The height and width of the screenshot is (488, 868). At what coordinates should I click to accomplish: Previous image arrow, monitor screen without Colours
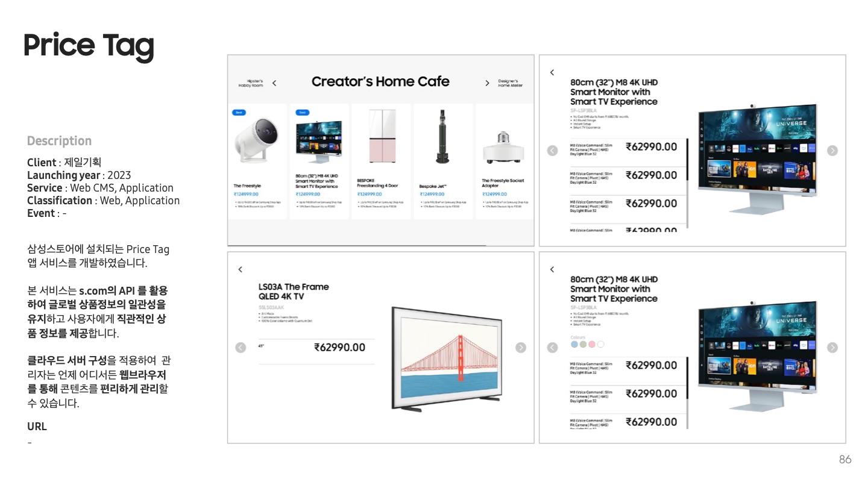pos(552,151)
